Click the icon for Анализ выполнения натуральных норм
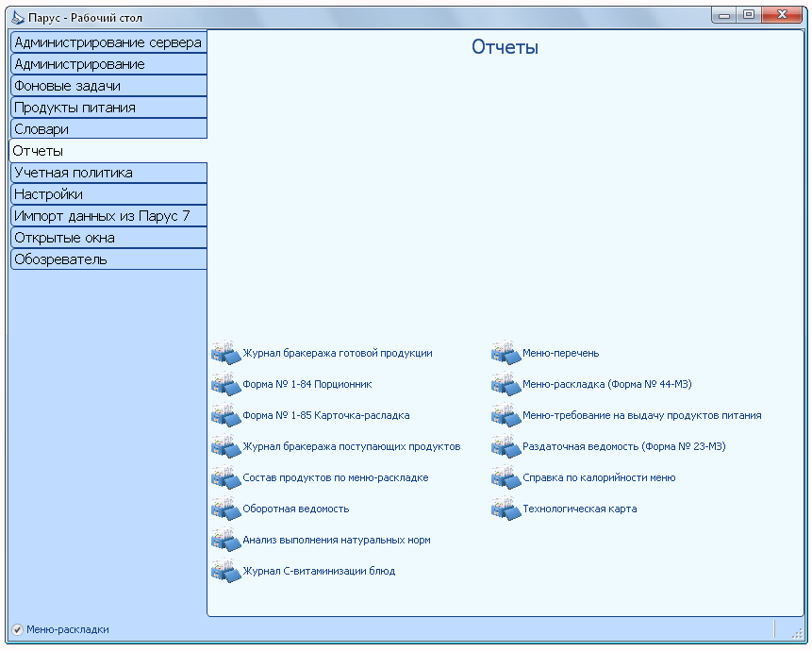The height and width of the screenshot is (651, 812). (226, 540)
